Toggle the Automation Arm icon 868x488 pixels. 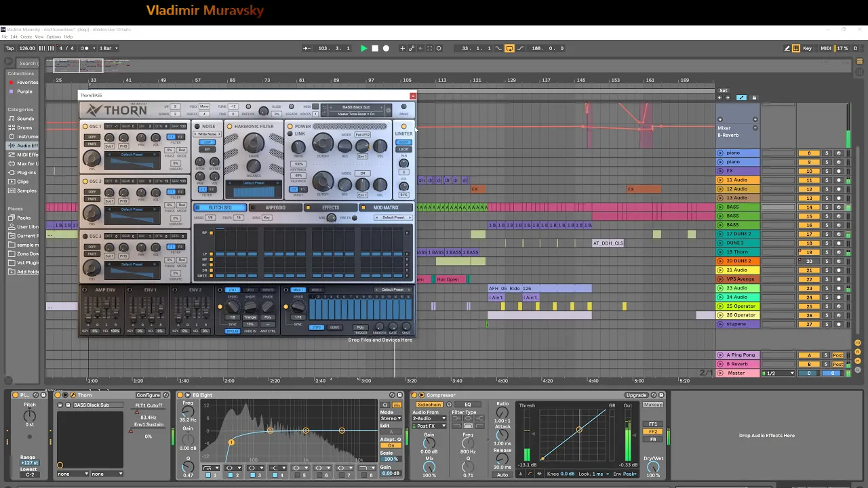click(x=412, y=48)
